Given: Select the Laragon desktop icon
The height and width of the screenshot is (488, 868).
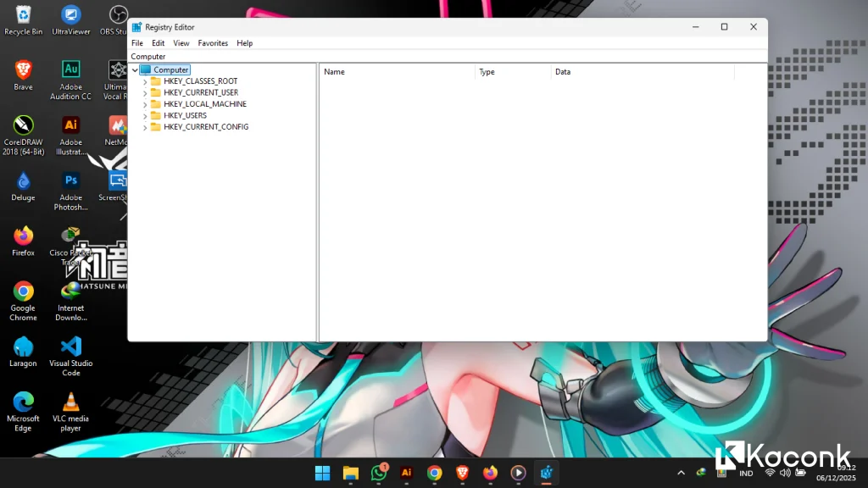Looking at the screenshot, I should pyautogui.click(x=23, y=352).
